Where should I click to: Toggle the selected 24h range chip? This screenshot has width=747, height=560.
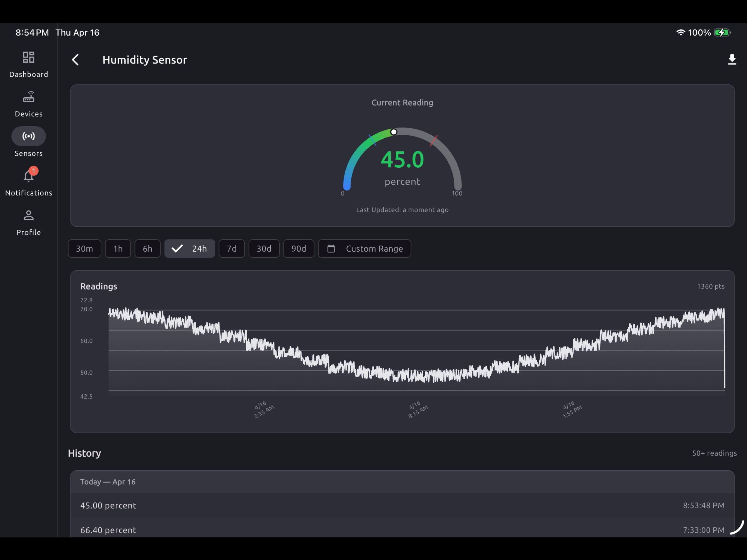coord(189,249)
